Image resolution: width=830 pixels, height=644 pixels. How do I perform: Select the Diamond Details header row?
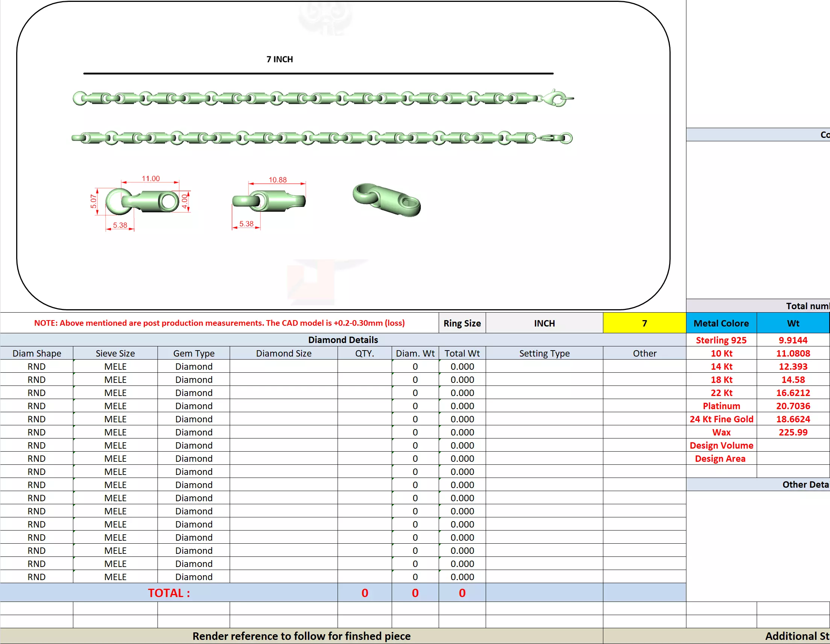(343, 340)
